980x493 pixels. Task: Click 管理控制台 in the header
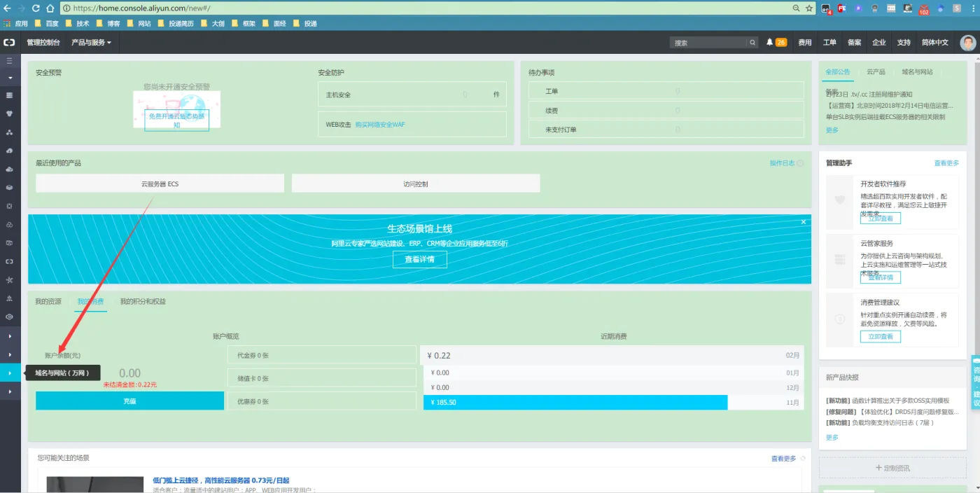43,43
